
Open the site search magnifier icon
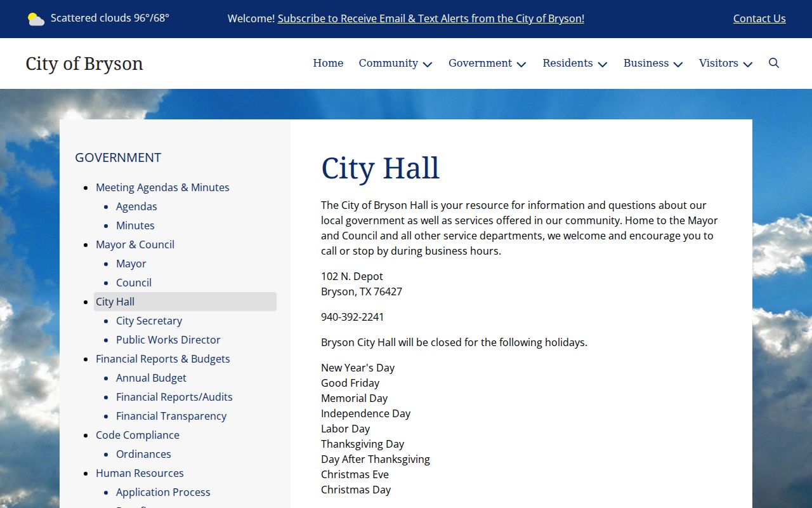pyautogui.click(x=774, y=63)
